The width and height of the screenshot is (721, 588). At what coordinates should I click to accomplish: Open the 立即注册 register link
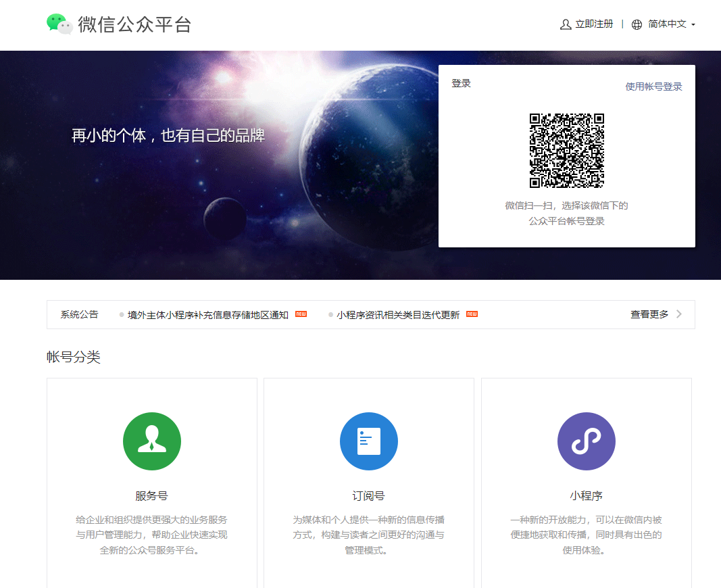tap(594, 24)
